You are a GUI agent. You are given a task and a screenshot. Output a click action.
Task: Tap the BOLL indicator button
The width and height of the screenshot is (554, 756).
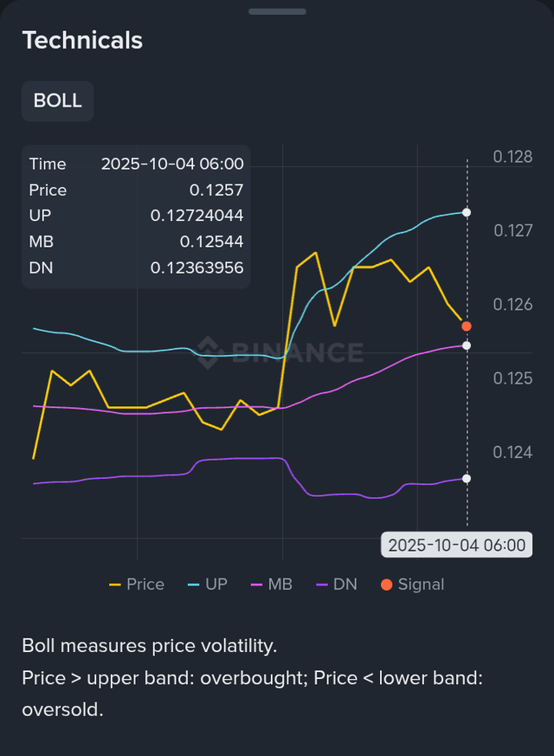click(57, 100)
